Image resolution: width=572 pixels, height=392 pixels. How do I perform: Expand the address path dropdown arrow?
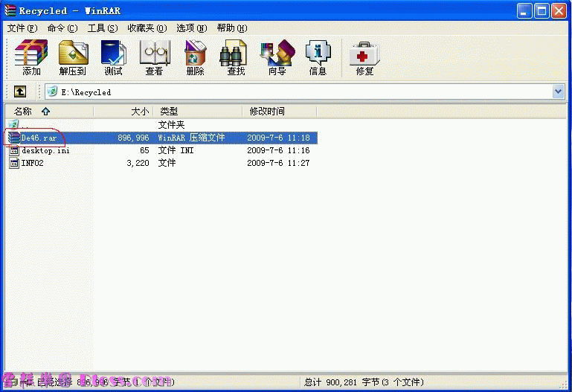[558, 91]
